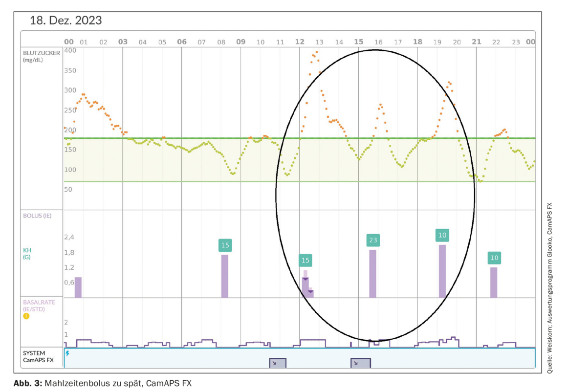The image size is (567, 392).
Task: Click the lower dark triangle on the noon bolus
Action: pos(310,292)
